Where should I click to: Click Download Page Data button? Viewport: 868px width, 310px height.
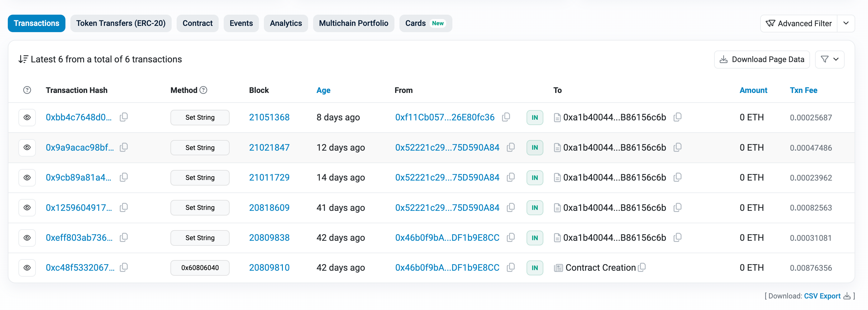pos(762,59)
